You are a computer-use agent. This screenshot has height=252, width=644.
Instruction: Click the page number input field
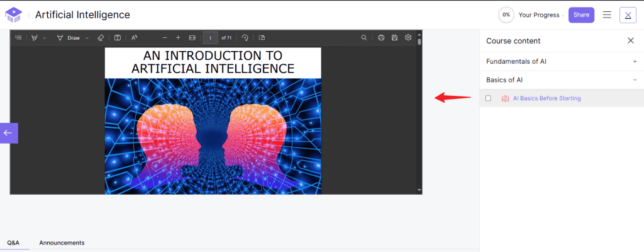click(210, 38)
